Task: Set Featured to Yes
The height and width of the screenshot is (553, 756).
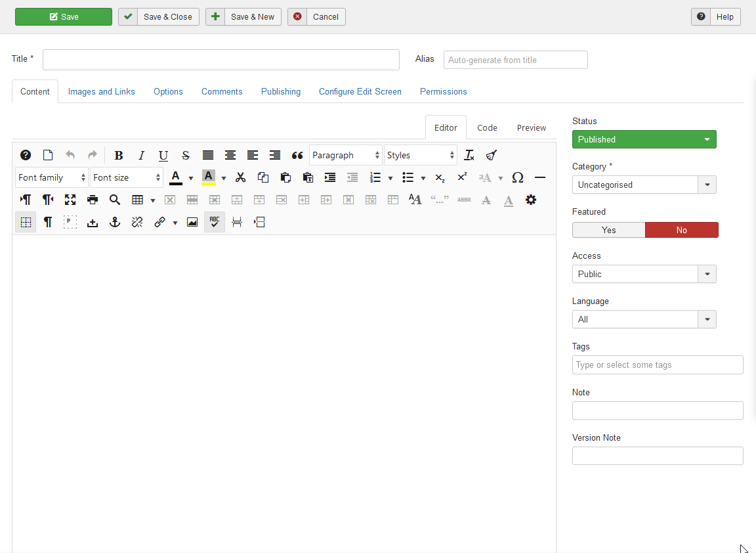Action: click(608, 230)
